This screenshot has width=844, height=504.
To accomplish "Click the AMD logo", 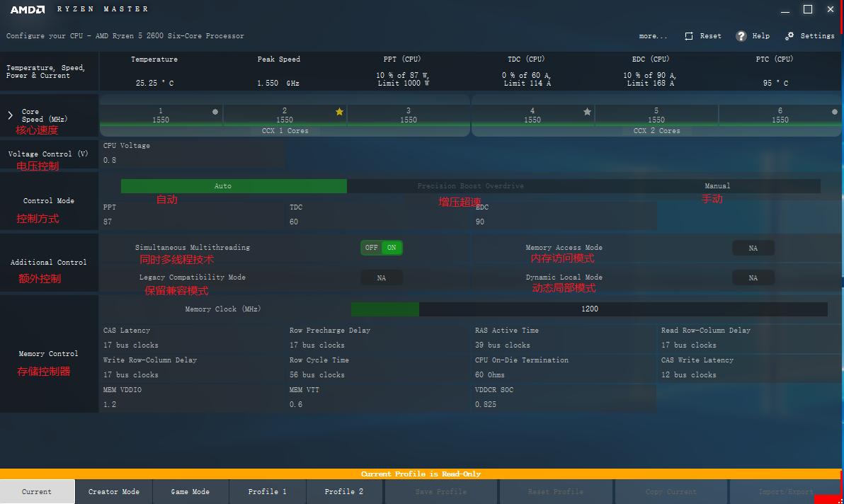I will [26, 9].
